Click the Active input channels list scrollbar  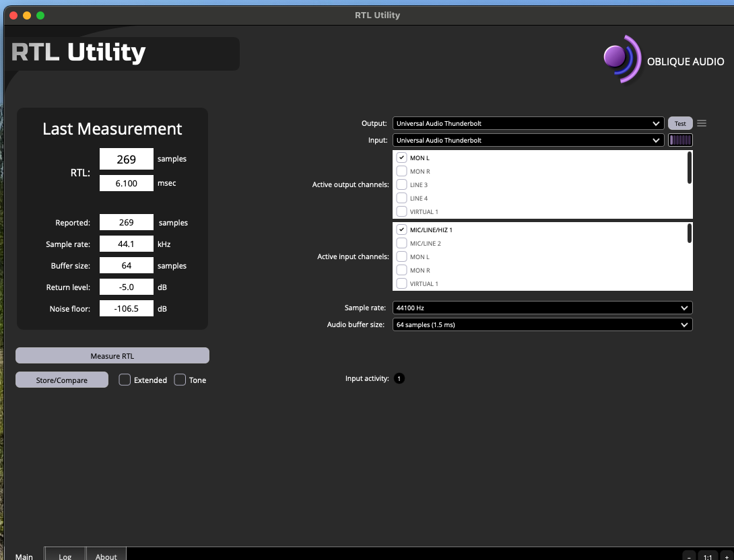coord(689,234)
